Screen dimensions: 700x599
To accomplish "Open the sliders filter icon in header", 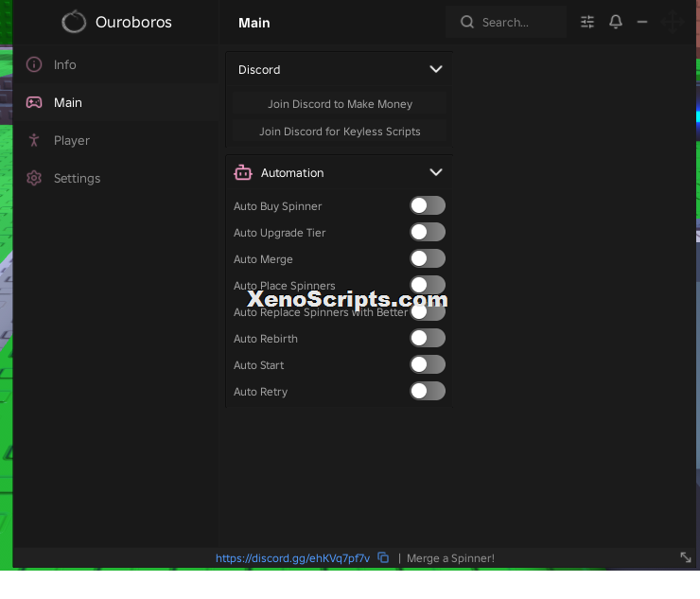I will pos(587,22).
